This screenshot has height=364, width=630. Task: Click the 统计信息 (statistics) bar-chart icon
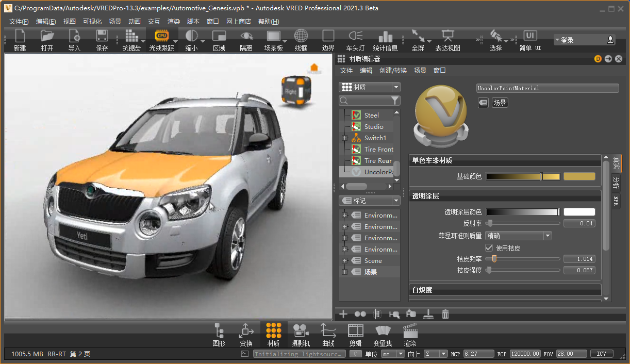386,36
